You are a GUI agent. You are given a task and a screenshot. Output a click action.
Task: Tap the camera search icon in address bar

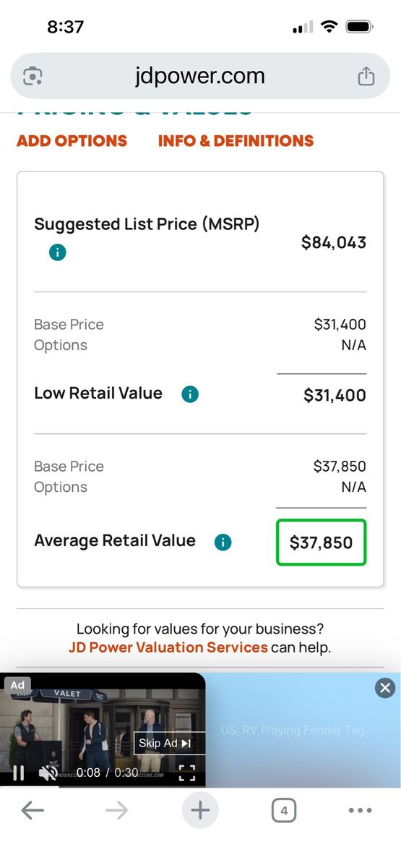pyautogui.click(x=34, y=76)
